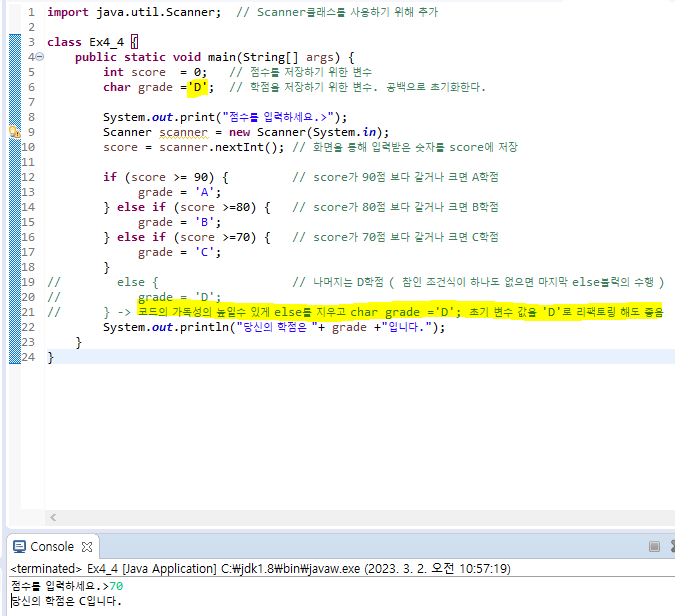The width and height of the screenshot is (675, 616).
Task: Click console prompt 점수를 입력하세요.>
Action: (x=60, y=586)
